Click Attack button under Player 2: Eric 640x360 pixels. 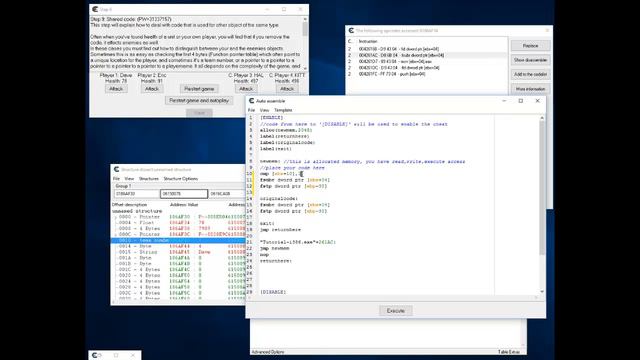[152, 89]
